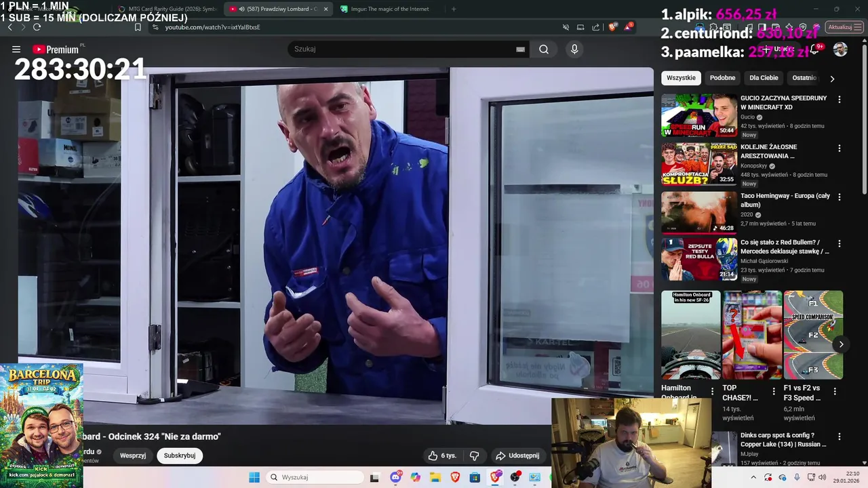
Task: Open Task View on the taskbar
Action: click(374, 477)
